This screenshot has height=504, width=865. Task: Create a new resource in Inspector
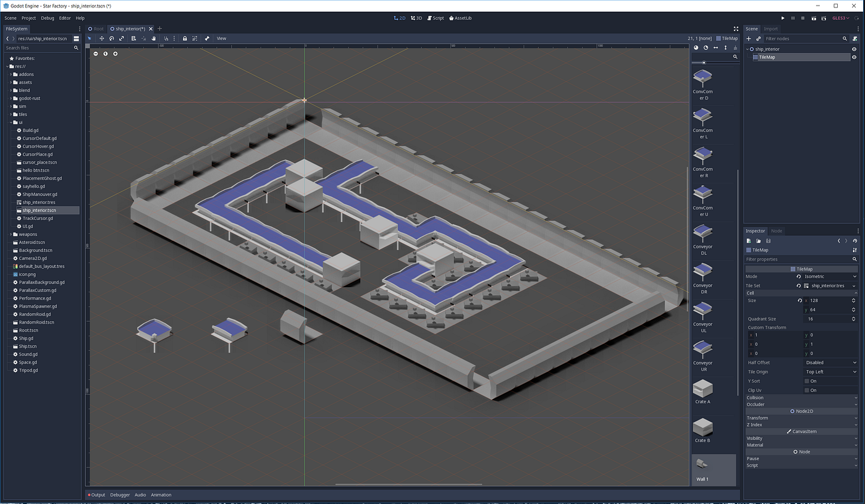749,241
